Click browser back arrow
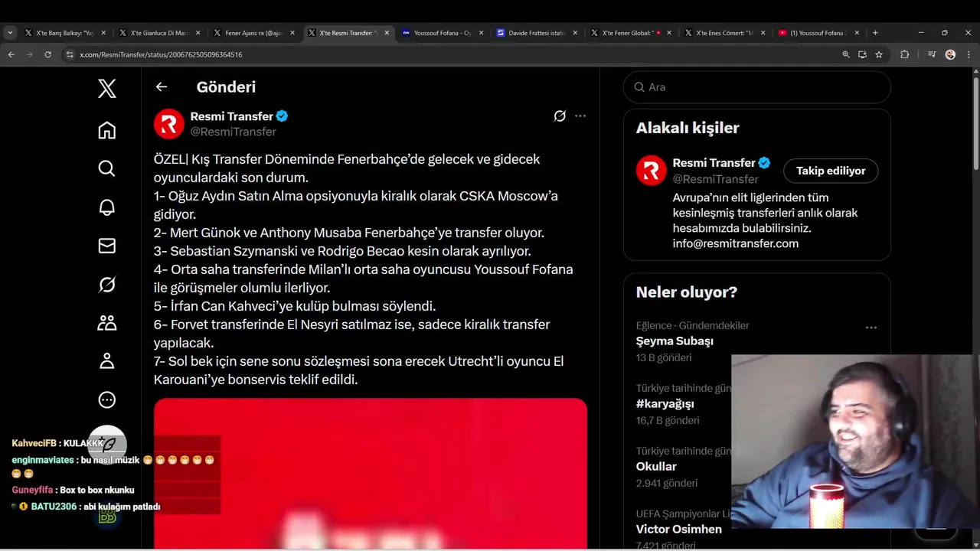This screenshot has height=551, width=980. tap(11, 54)
